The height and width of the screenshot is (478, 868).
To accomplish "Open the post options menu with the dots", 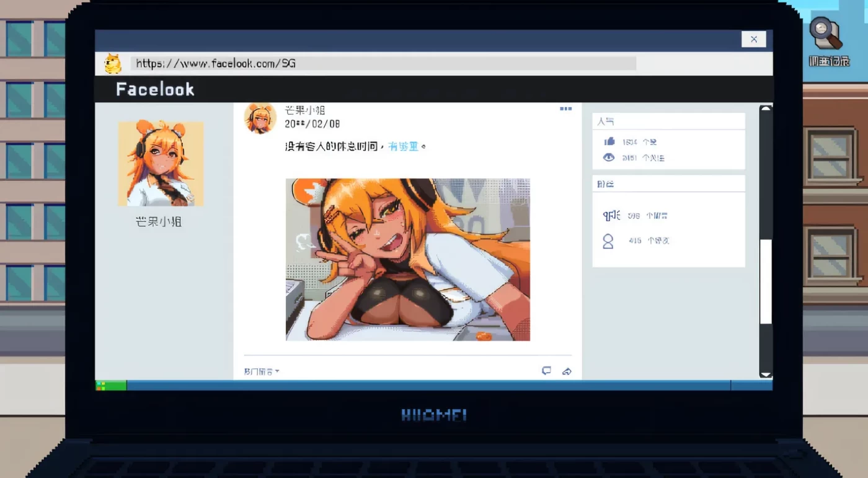I will [x=565, y=107].
